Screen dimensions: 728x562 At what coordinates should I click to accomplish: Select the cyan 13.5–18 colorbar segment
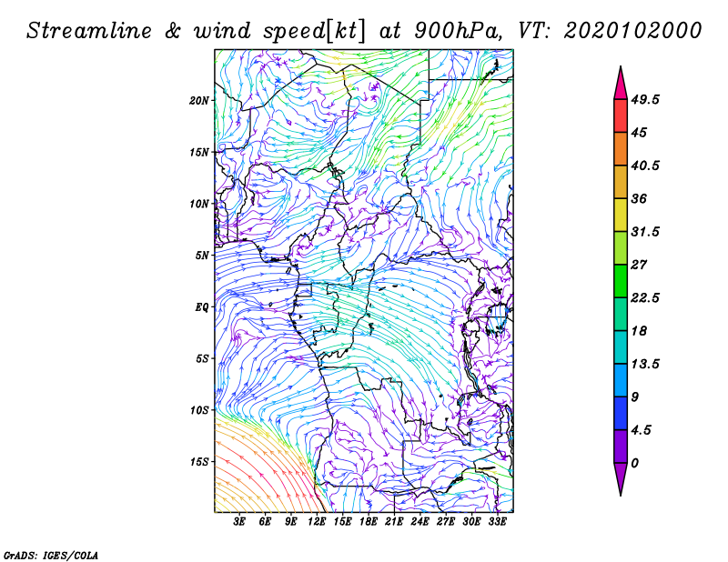coord(621,347)
